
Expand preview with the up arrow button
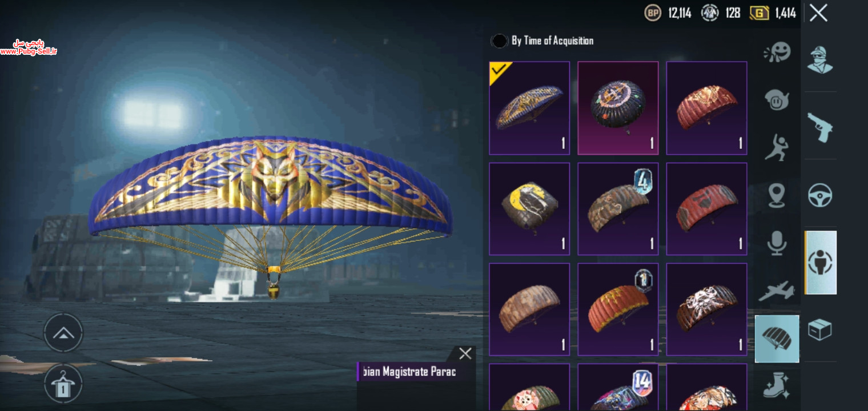pyautogui.click(x=63, y=333)
